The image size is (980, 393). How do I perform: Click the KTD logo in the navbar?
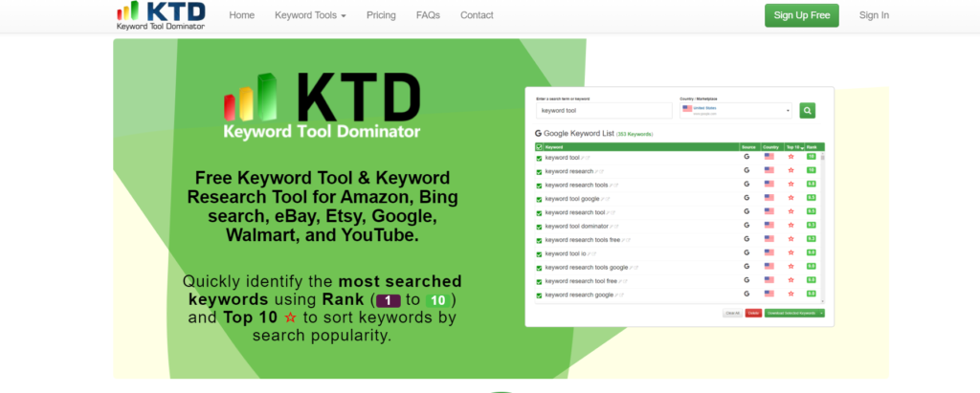pyautogui.click(x=161, y=15)
